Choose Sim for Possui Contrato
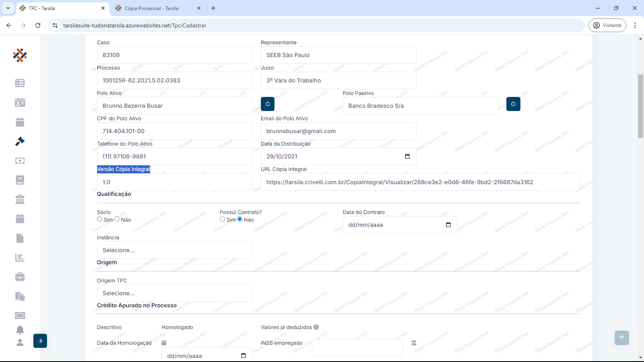The image size is (644, 362). pyautogui.click(x=223, y=219)
